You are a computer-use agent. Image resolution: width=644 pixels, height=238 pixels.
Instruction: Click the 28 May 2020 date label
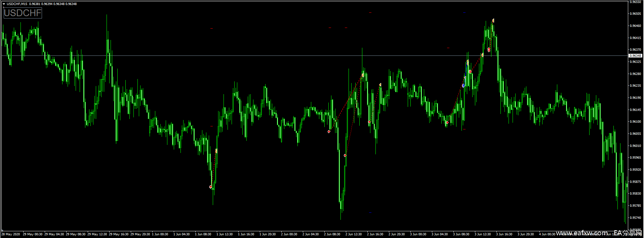(x=10, y=234)
